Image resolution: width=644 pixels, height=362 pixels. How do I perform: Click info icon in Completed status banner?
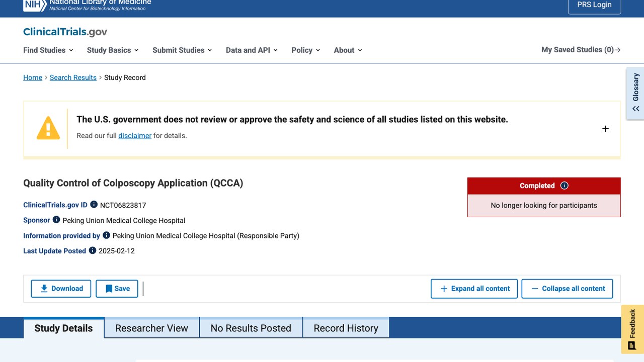pos(565,186)
